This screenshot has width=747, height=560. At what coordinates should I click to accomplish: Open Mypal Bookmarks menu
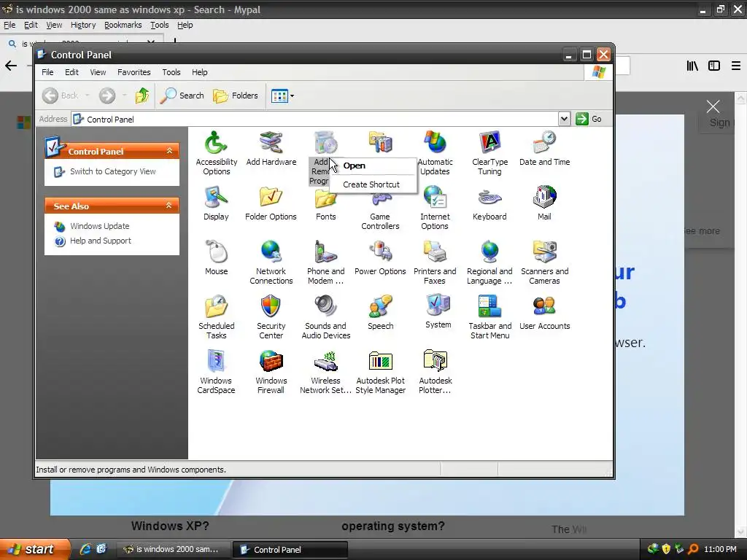(123, 25)
